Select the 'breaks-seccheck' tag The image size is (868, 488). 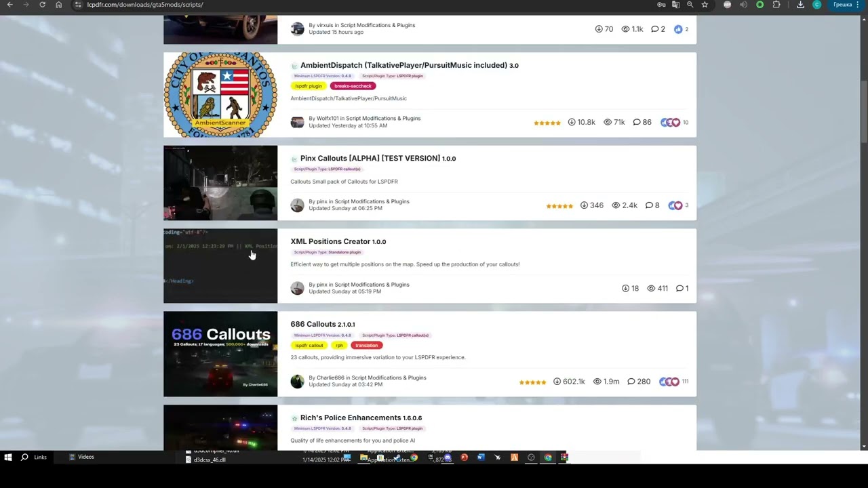tap(353, 86)
